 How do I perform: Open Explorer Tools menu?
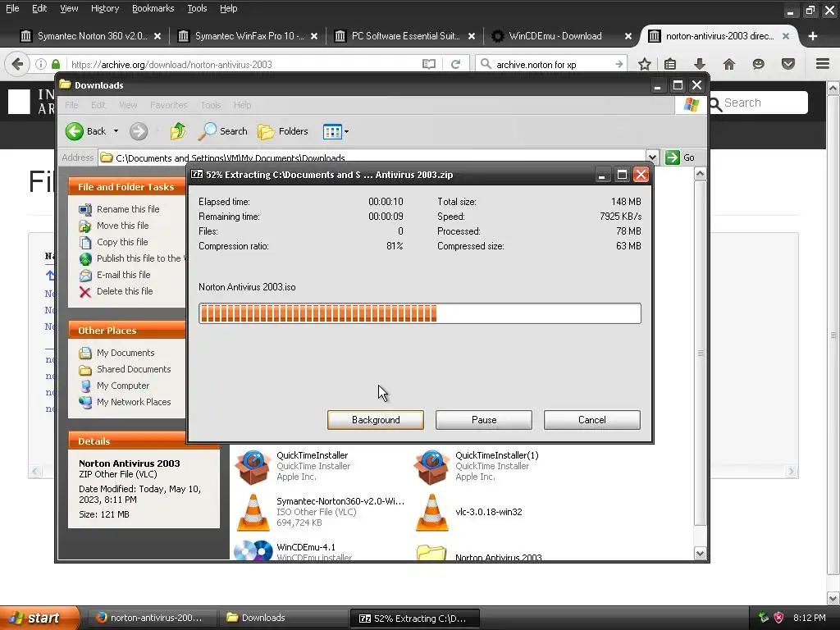point(211,105)
